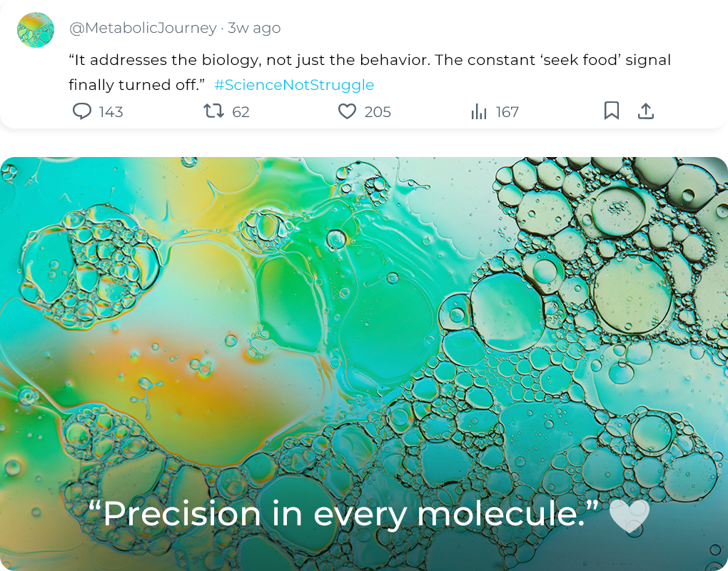728x571 pixels.
Task: View the 62 reposts count
Action: pyautogui.click(x=241, y=112)
